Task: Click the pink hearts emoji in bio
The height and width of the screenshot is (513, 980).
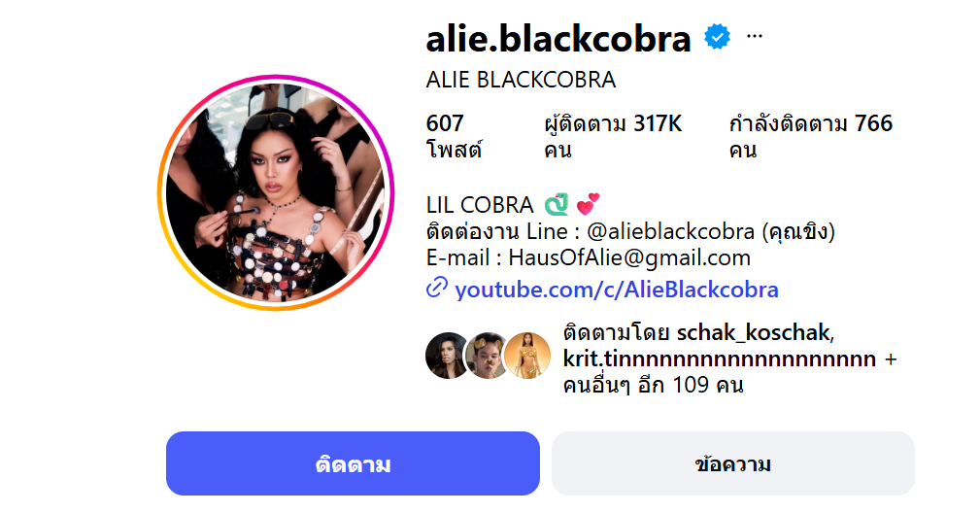Action: 588,204
